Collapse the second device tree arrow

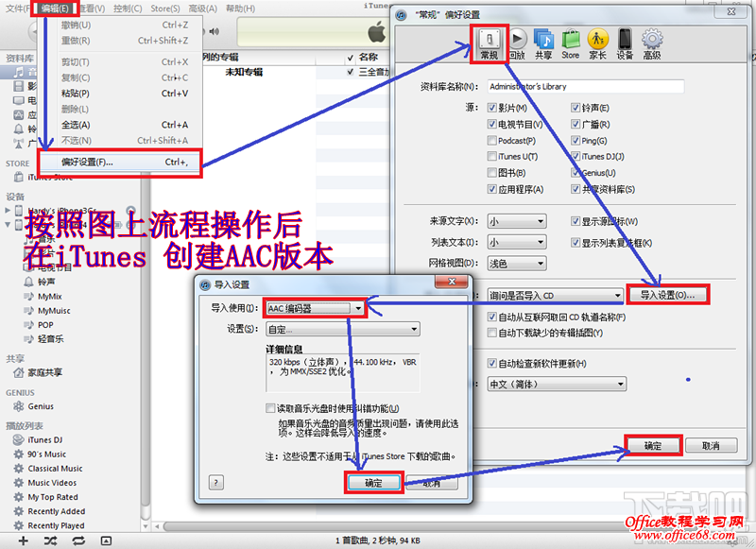[8, 224]
